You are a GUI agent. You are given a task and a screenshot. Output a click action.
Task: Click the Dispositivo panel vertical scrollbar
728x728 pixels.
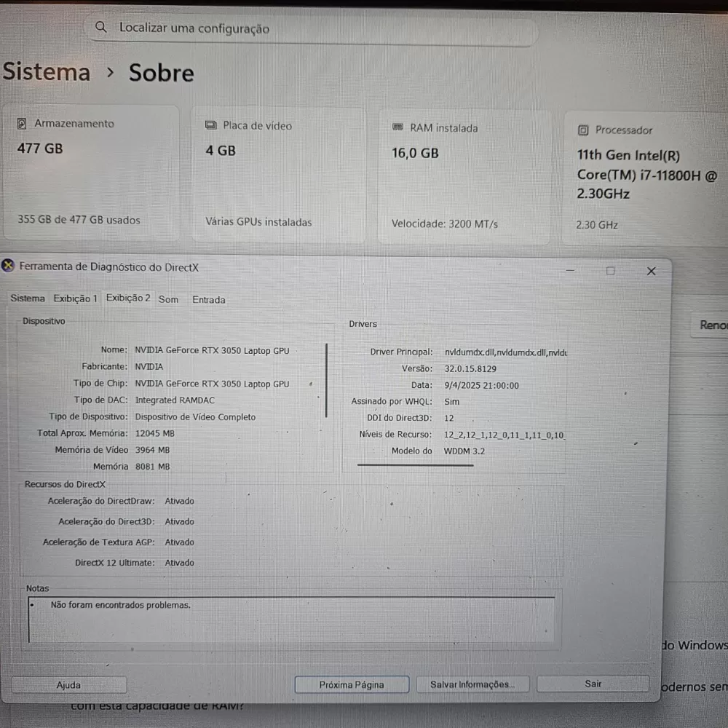(326, 380)
